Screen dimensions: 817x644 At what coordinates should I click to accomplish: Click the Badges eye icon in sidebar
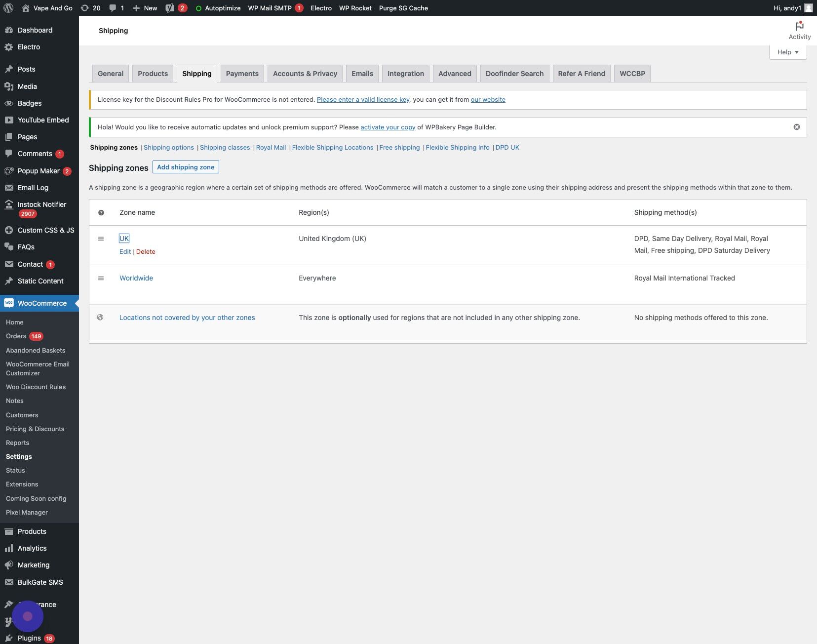[x=9, y=103]
